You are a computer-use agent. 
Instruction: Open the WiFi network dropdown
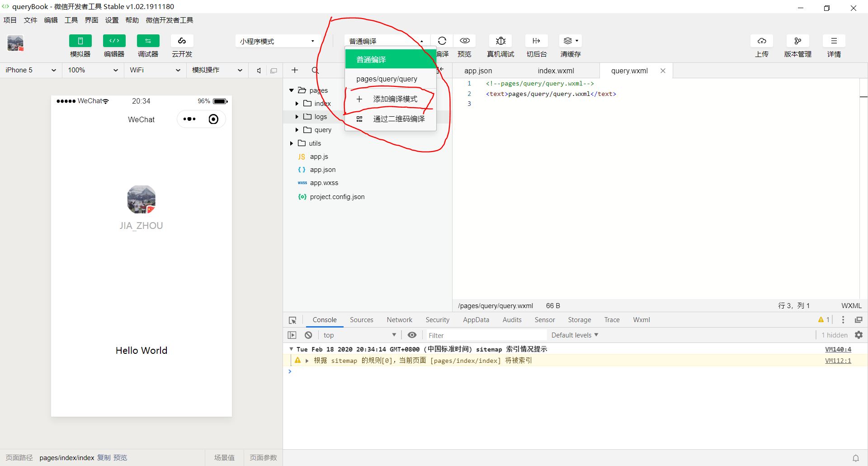[x=155, y=70]
